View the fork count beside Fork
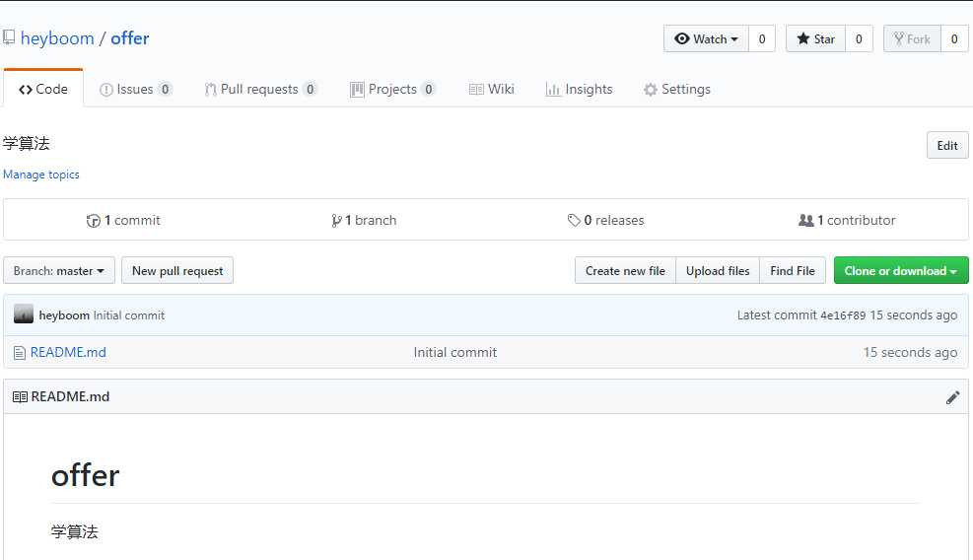Image resolution: width=973 pixels, height=560 pixels. point(954,38)
